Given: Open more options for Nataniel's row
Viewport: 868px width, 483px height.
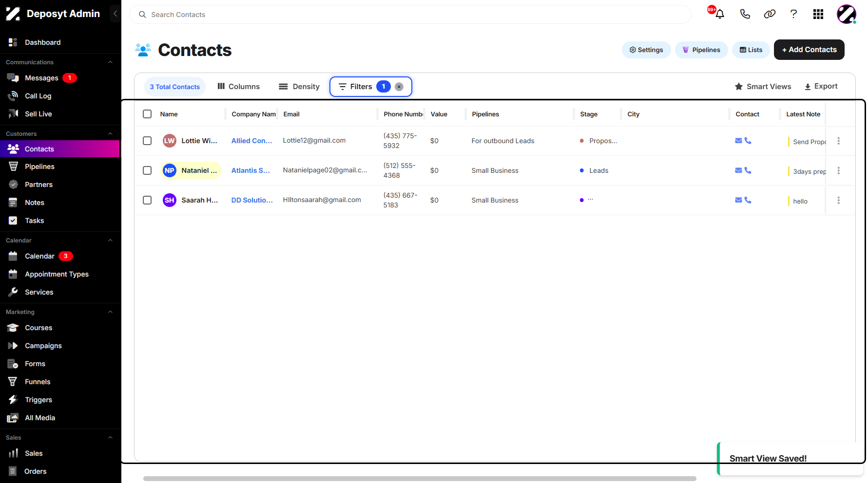Looking at the screenshot, I should click(839, 170).
